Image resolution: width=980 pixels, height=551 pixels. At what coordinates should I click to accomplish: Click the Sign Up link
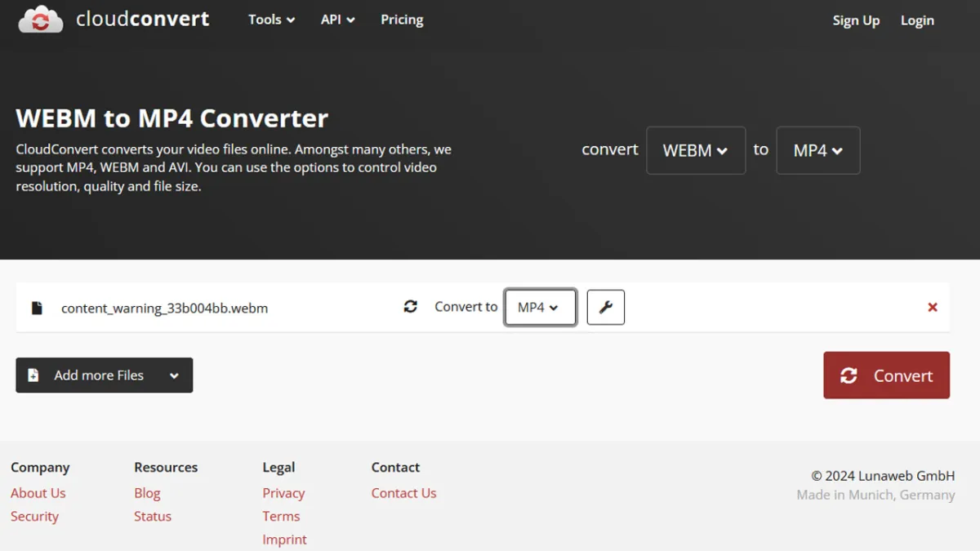(856, 20)
